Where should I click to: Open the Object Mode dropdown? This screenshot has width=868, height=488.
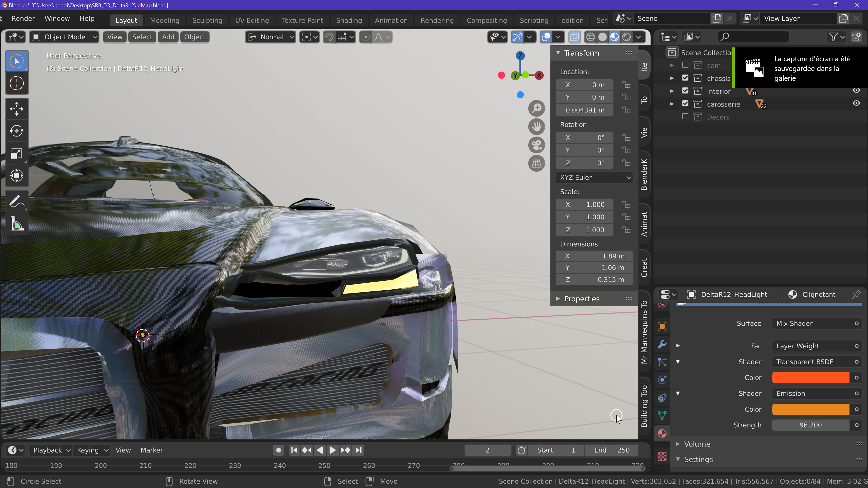coord(64,37)
